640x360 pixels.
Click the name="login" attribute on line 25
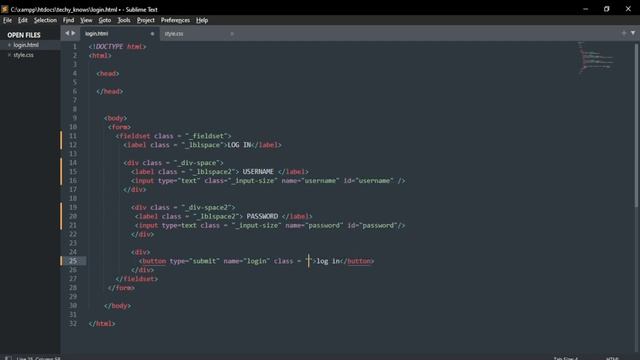(247, 261)
